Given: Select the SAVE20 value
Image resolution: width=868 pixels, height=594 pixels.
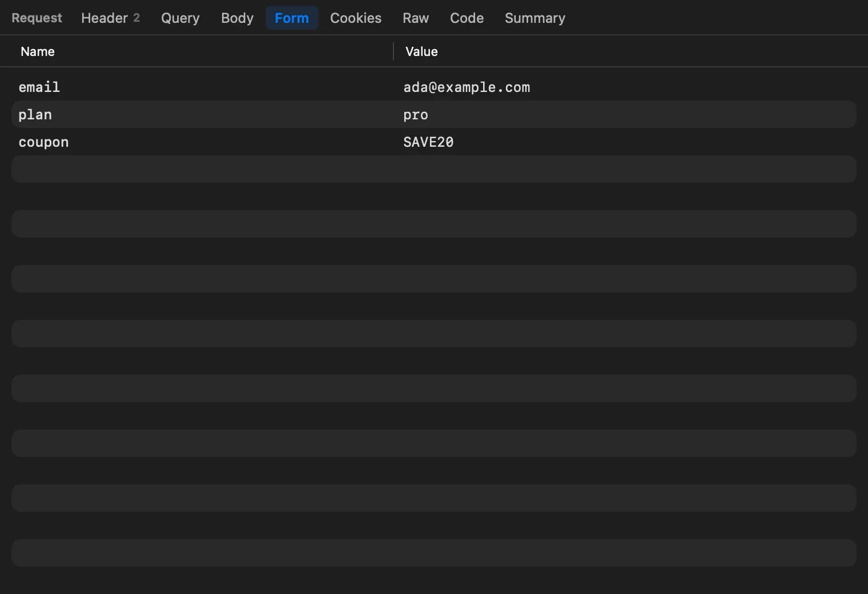Looking at the screenshot, I should click(x=428, y=142).
